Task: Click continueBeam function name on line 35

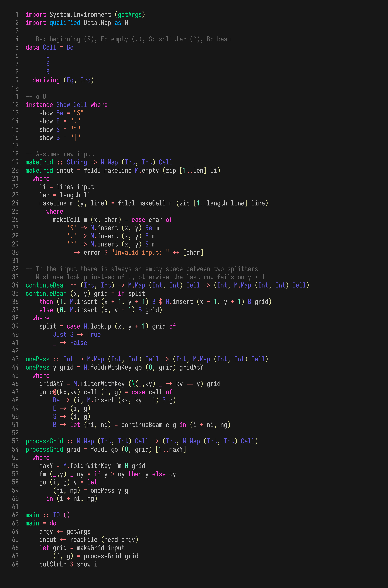Action: tap(46, 293)
